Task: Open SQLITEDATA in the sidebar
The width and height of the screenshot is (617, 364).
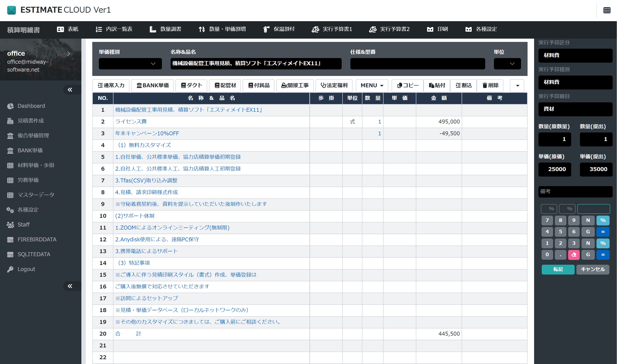Action: pyautogui.click(x=28, y=254)
